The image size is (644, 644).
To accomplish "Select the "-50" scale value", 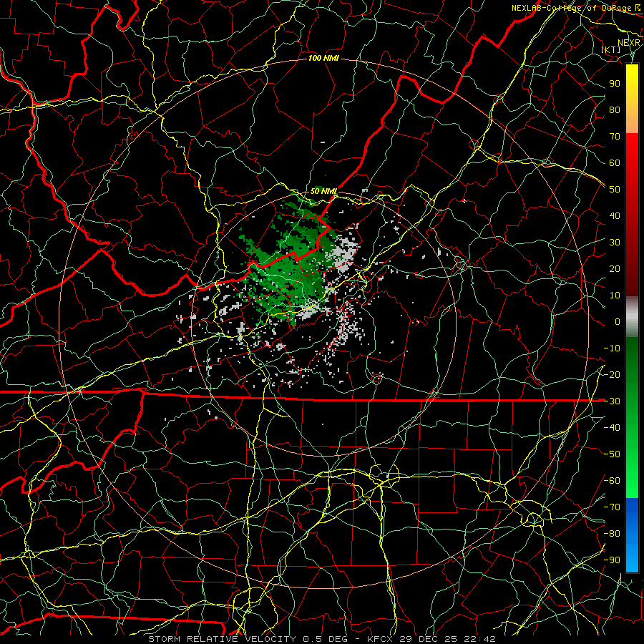I will tap(612, 454).
